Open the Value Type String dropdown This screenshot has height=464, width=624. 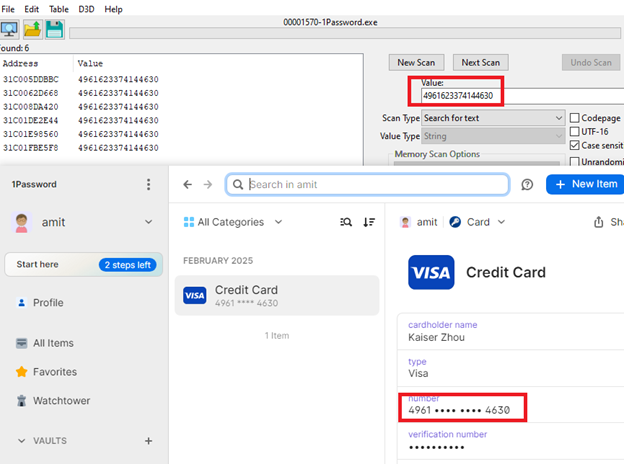[x=493, y=136]
